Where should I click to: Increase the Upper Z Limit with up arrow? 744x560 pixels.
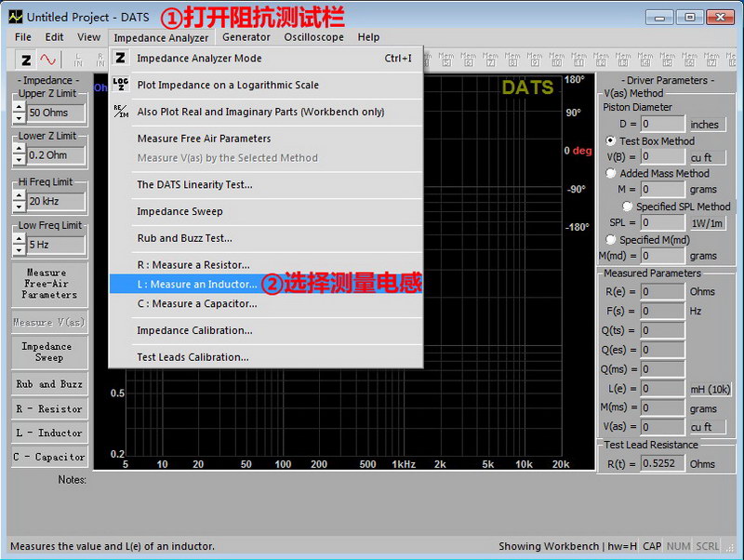pyautogui.click(x=19, y=107)
